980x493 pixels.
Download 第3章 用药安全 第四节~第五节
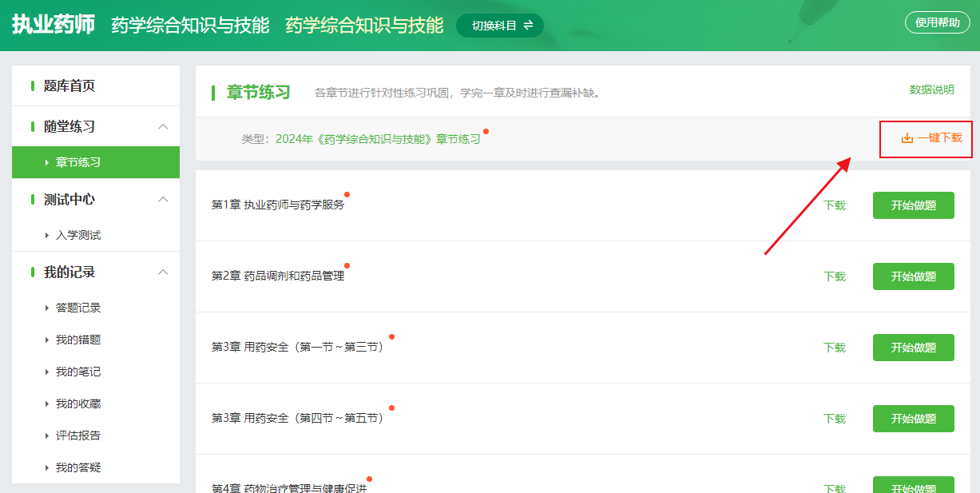coord(835,419)
